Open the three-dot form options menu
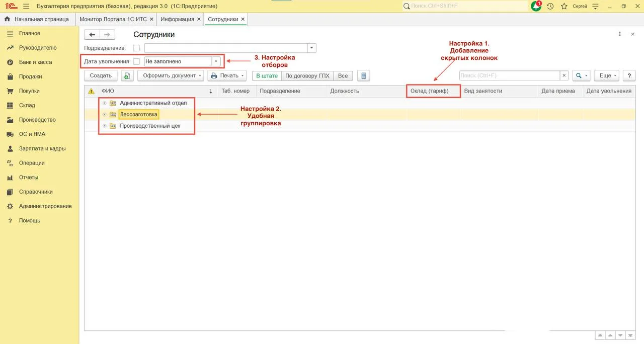This screenshot has height=344, width=644. click(620, 34)
